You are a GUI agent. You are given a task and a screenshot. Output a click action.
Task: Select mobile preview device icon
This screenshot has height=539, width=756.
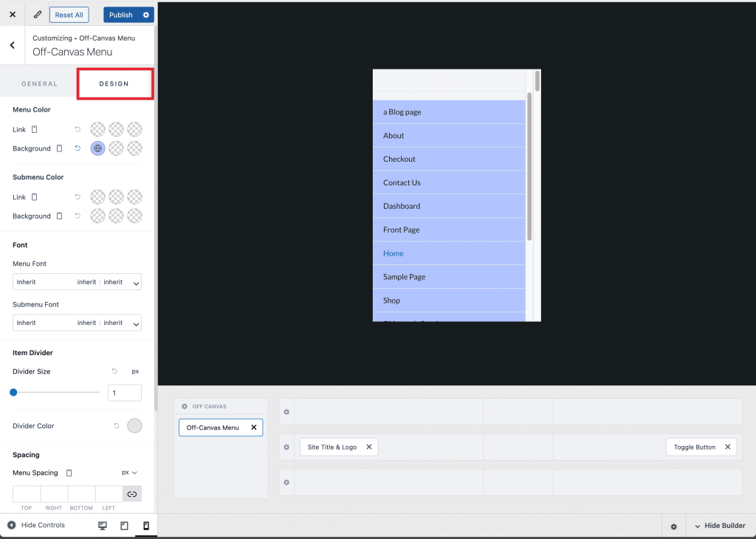point(145,526)
